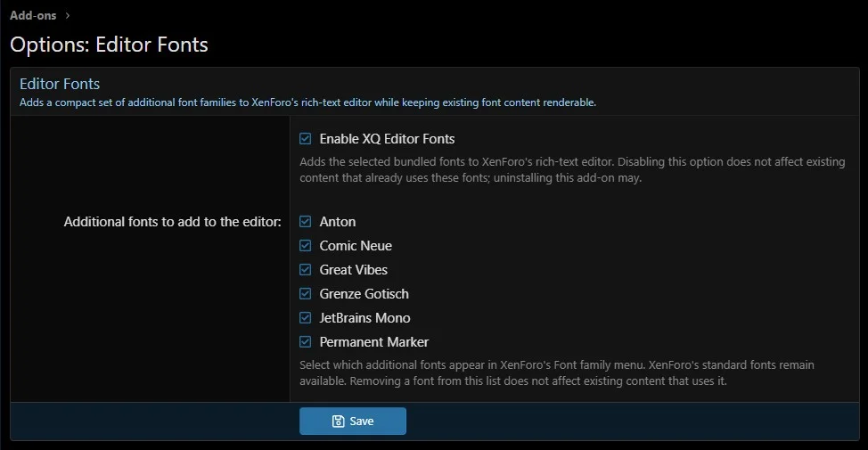This screenshot has height=450, width=868.
Task: Click the 'Additional fonts to add to the editor:' label
Action: click(172, 221)
